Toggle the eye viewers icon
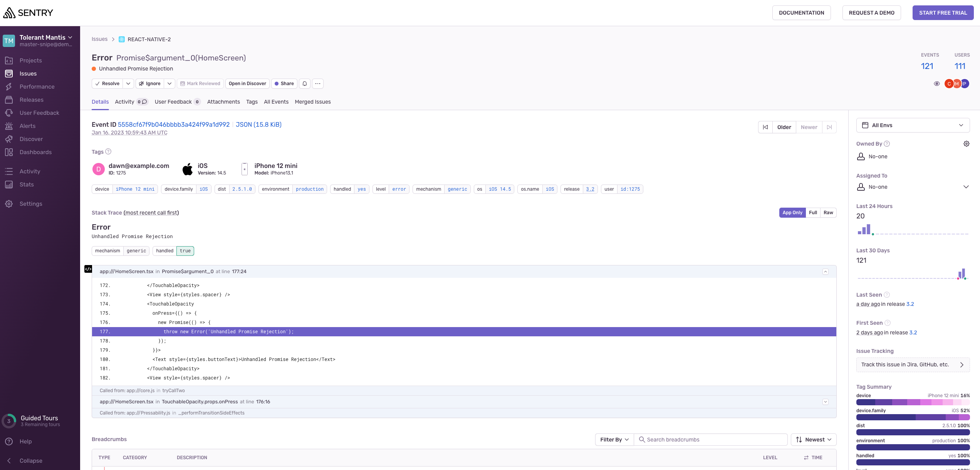The width and height of the screenshot is (980, 470). pos(936,84)
